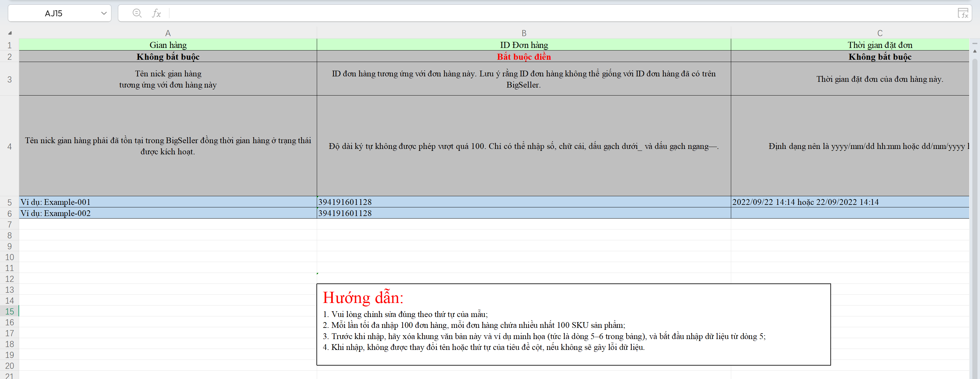Select column B header
The height and width of the screenshot is (379, 980).
click(523, 33)
